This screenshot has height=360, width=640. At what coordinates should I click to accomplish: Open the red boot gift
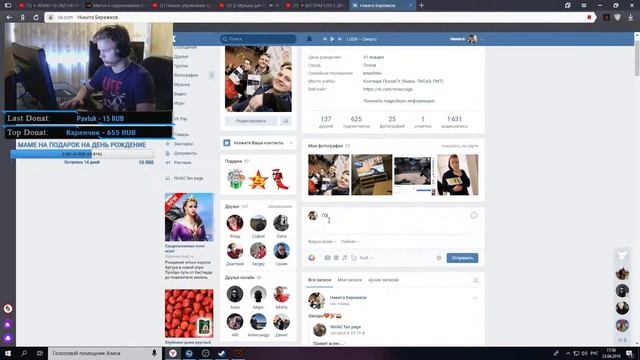pos(280,179)
